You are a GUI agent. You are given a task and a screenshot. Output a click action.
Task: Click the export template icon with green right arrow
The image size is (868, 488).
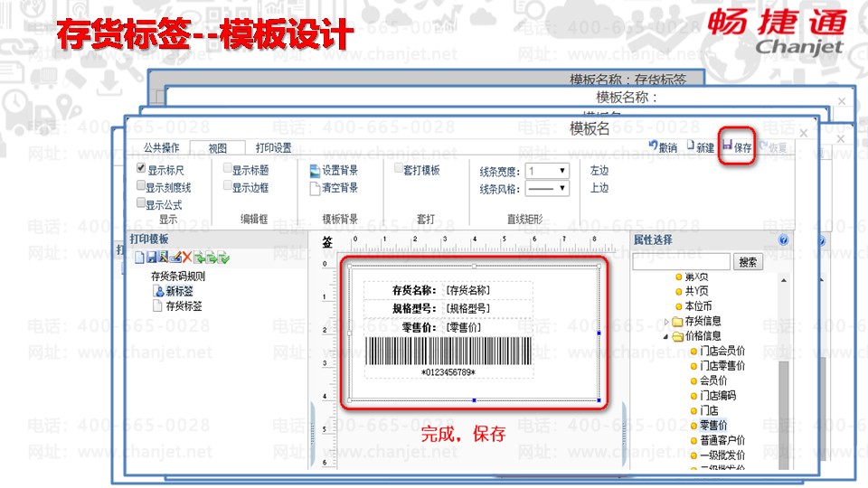(211, 258)
